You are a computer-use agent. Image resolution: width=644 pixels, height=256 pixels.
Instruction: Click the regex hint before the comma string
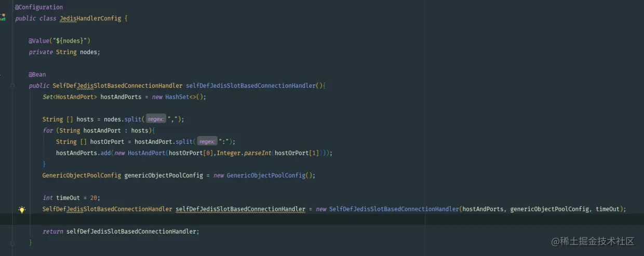tap(156, 119)
